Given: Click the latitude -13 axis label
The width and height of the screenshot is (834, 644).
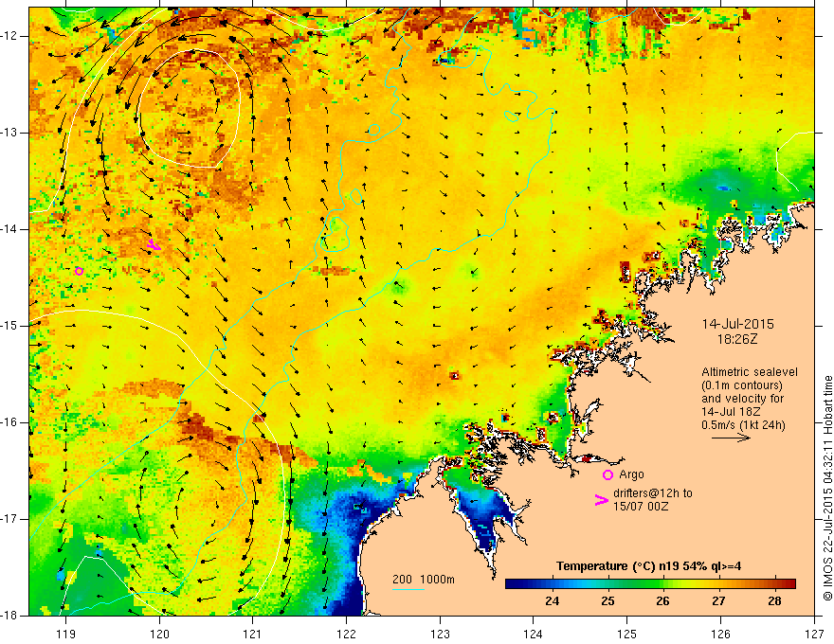Looking at the screenshot, I should pyautogui.click(x=9, y=133).
